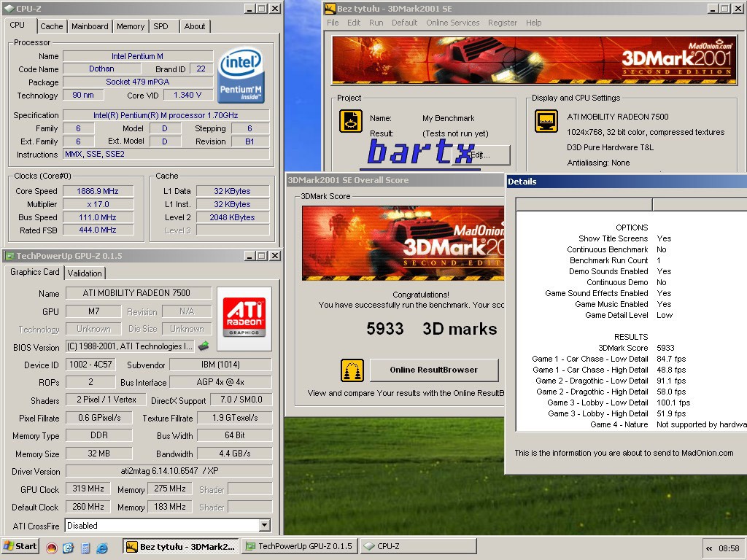The image size is (747, 560).
Task: Switch to 3DMark2001 taskbar button
Action: (181, 547)
